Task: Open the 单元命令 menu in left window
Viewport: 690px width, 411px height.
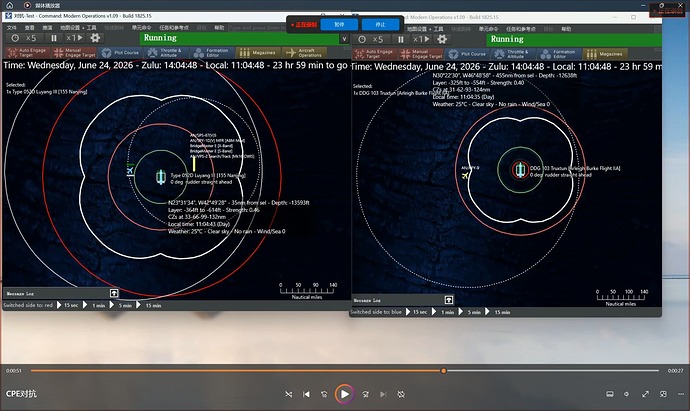Action: click(x=141, y=28)
